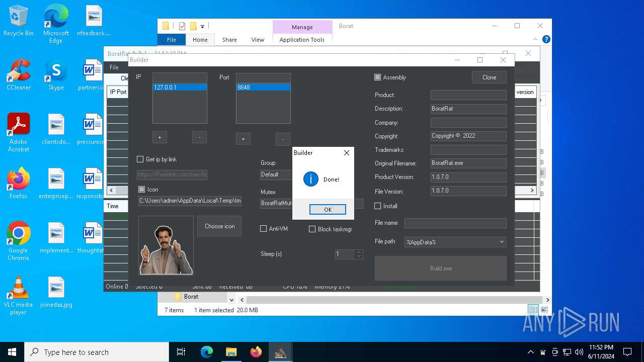Click the Build exe button
Image resolution: width=644 pixels, height=362 pixels.
click(441, 268)
